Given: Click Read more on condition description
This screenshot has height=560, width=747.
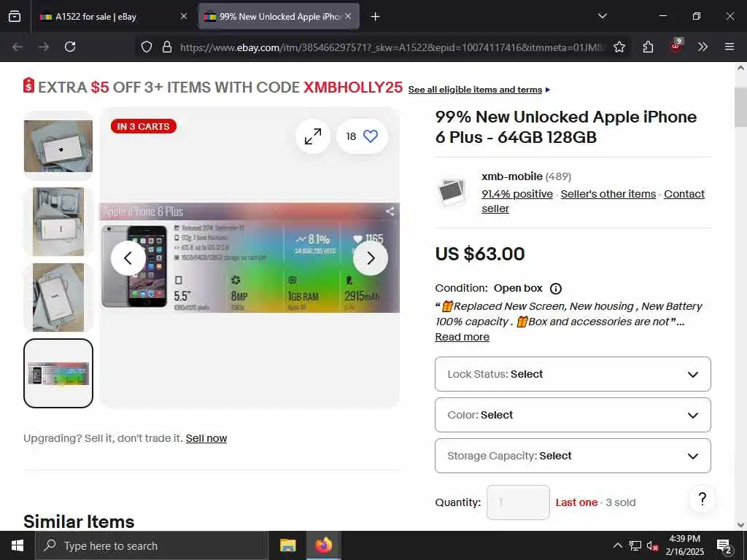Looking at the screenshot, I should point(462,337).
